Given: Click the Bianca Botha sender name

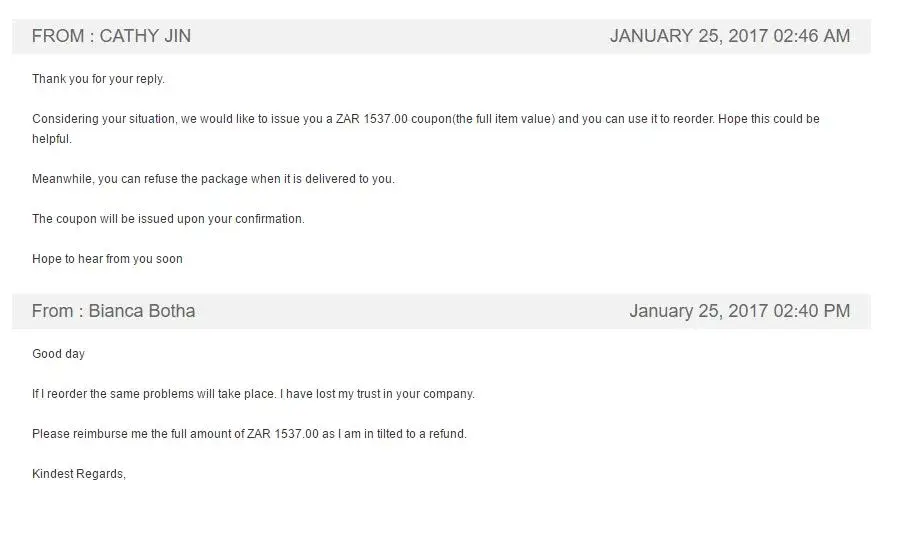Looking at the screenshot, I should [x=142, y=311].
